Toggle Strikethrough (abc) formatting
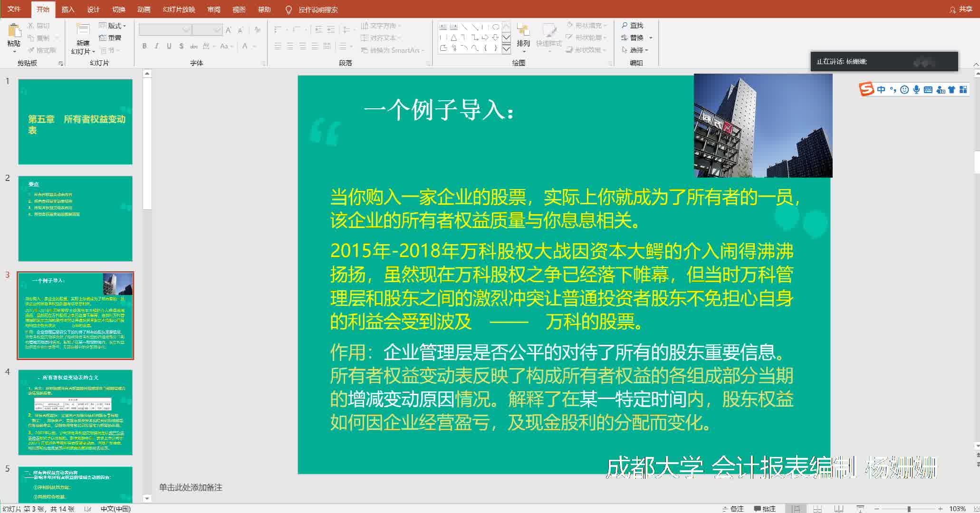Screen dimensions: 980x513 click(x=193, y=46)
